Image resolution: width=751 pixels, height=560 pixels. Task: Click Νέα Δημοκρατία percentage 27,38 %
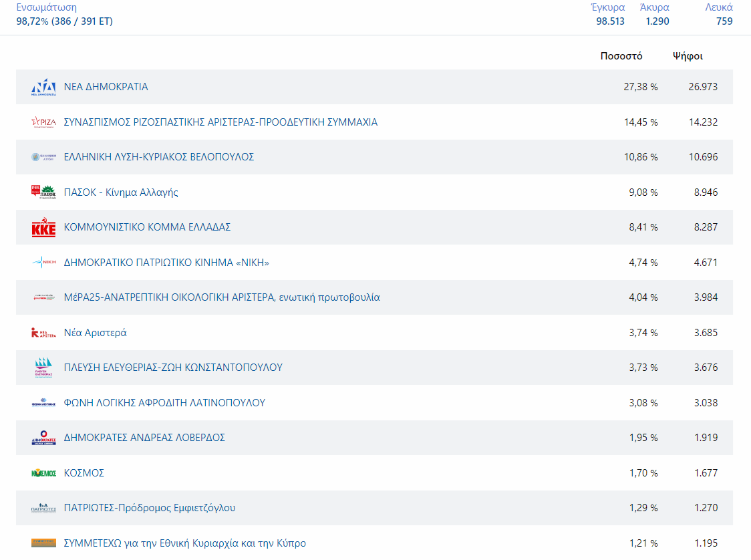[641, 87]
